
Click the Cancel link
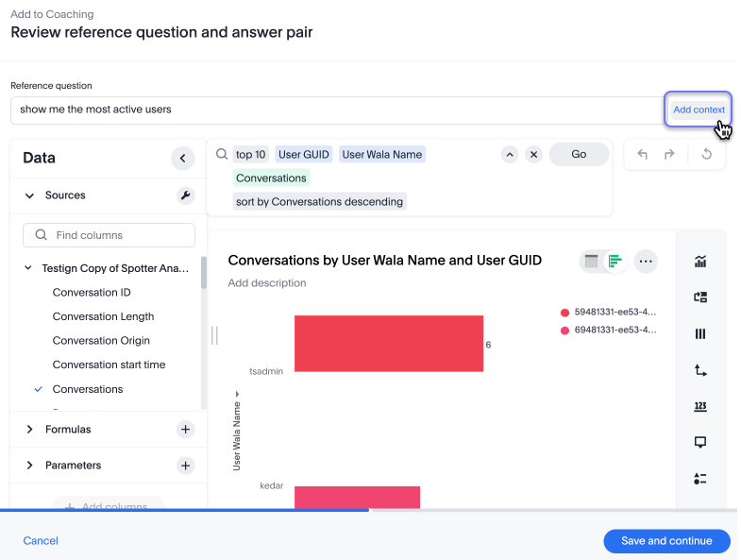(41, 541)
